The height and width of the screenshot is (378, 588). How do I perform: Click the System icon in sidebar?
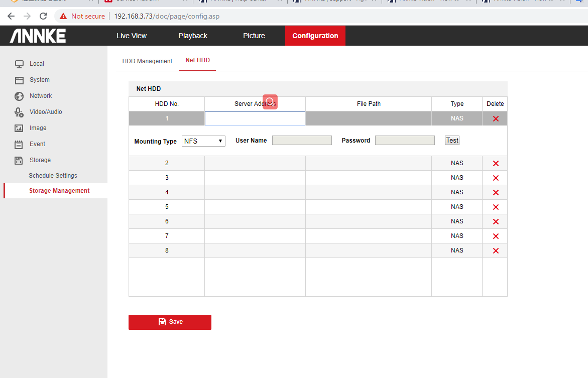coord(19,80)
